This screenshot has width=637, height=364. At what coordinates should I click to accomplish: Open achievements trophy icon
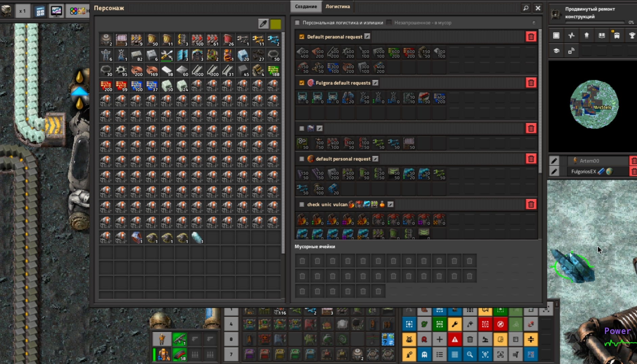click(x=632, y=35)
